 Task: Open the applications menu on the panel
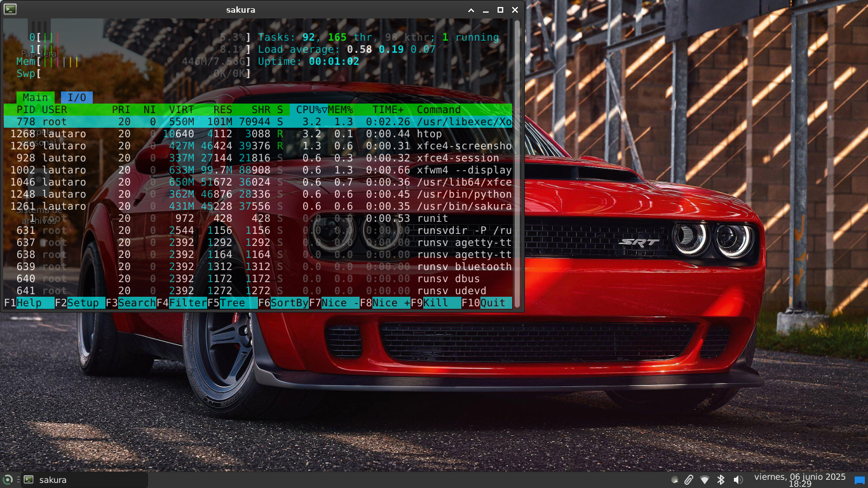(x=8, y=480)
